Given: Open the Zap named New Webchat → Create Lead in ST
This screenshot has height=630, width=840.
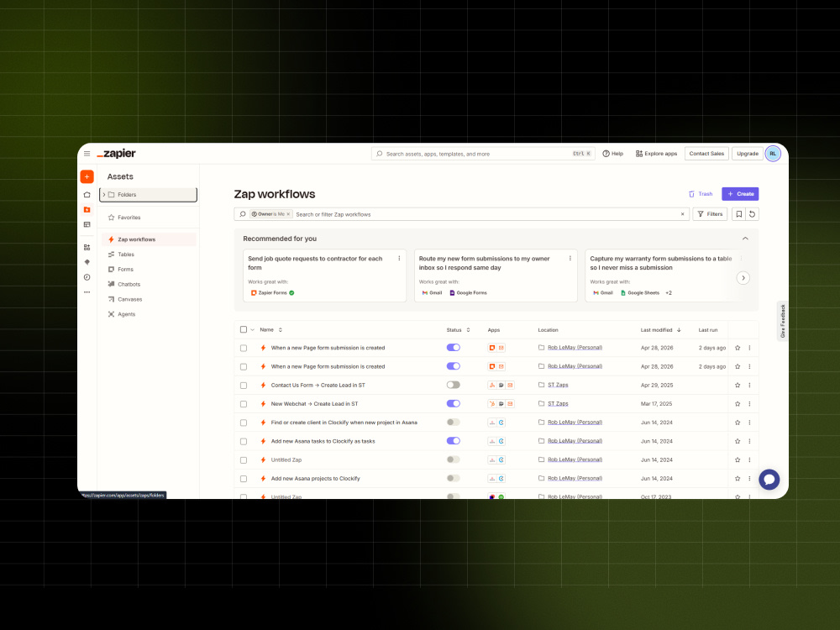Looking at the screenshot, I should (x=314, y=404).
